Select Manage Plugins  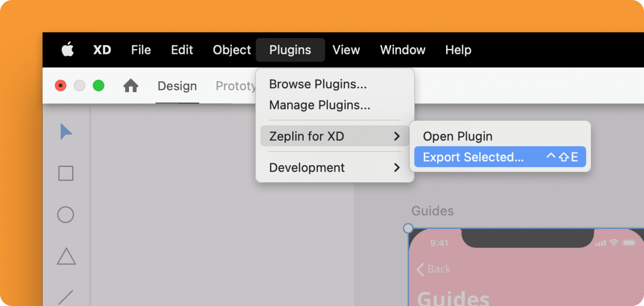(319, 105)
